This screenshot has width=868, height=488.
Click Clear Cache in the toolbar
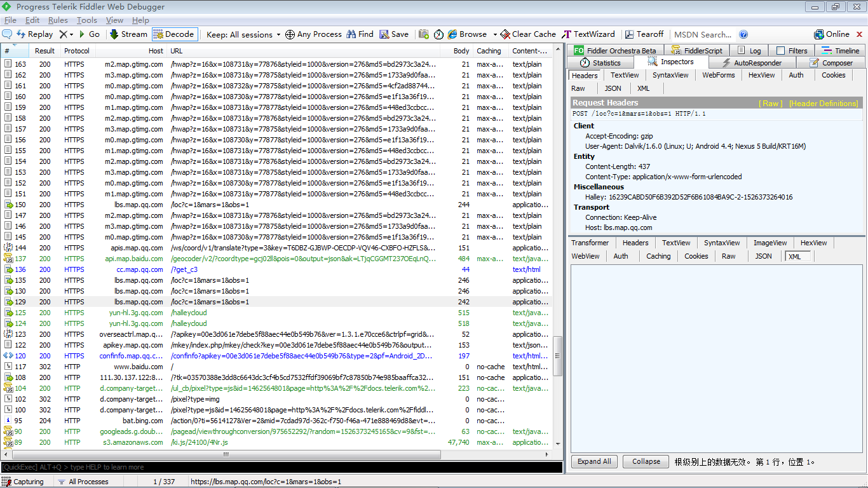pos(527,34)
